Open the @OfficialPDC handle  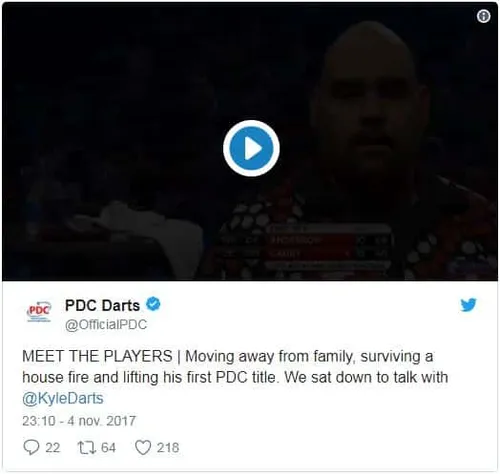pyautogui.click(x=106, y=325)
